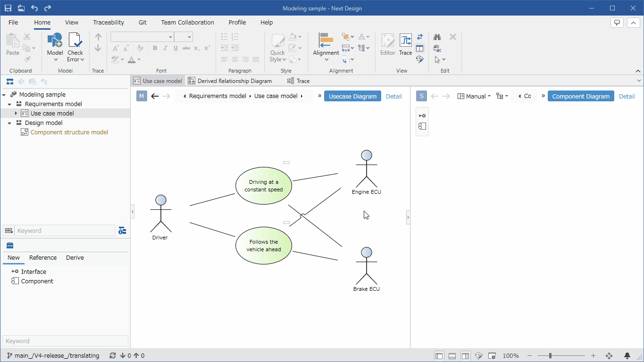The width and height of the screenshot is (644, 362).
Task: Click the feedback speech bubble icon
Action: coord(617,23)
